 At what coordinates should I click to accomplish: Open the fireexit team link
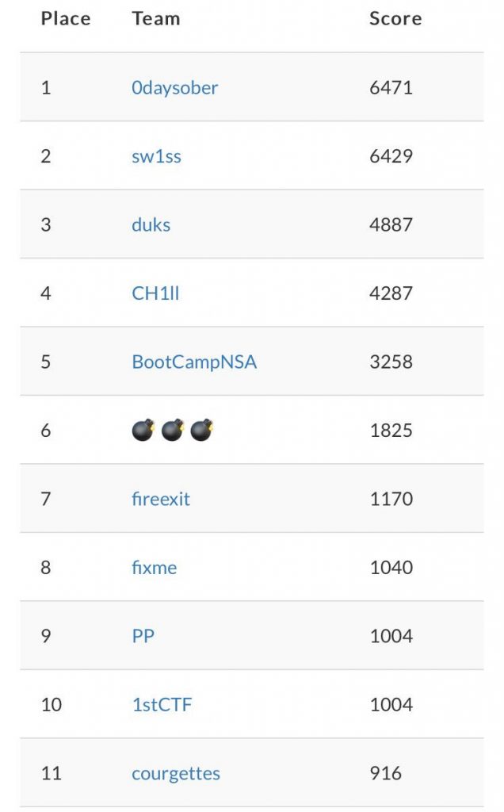[x=160, y=499]
